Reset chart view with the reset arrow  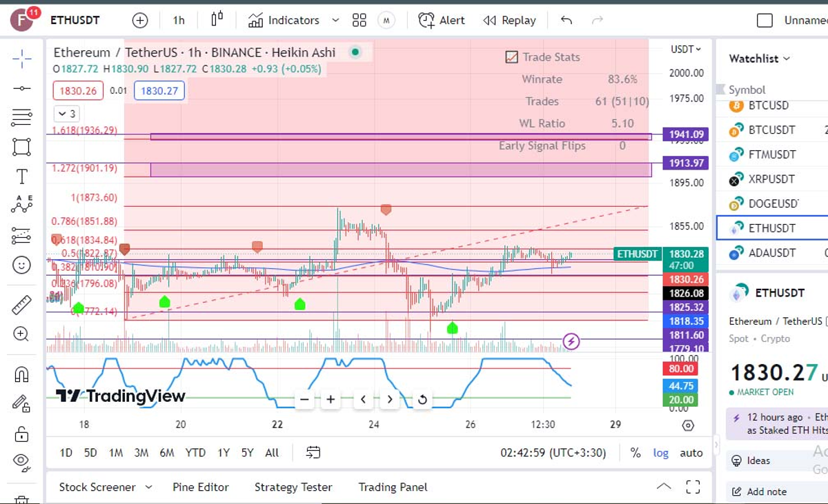(422, 399)
